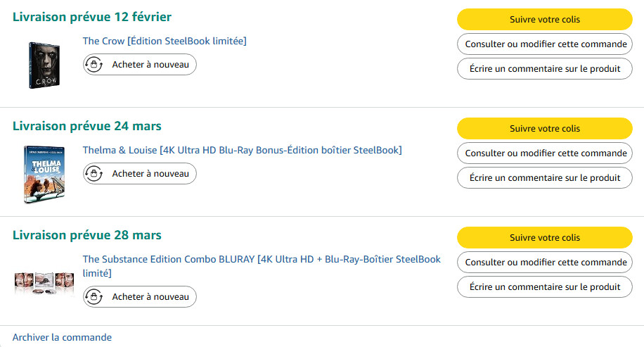Write a review for Thelma & Louise

(545, 178)
